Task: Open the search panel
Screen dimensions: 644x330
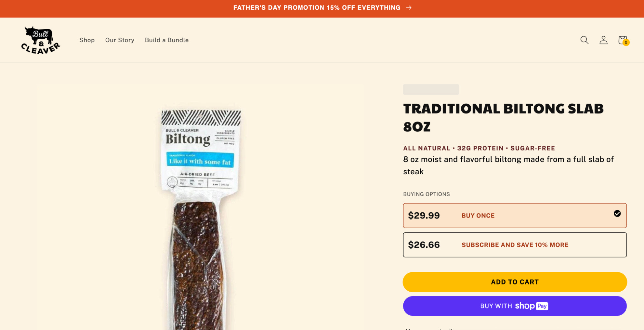Action: tap(584, 40)
